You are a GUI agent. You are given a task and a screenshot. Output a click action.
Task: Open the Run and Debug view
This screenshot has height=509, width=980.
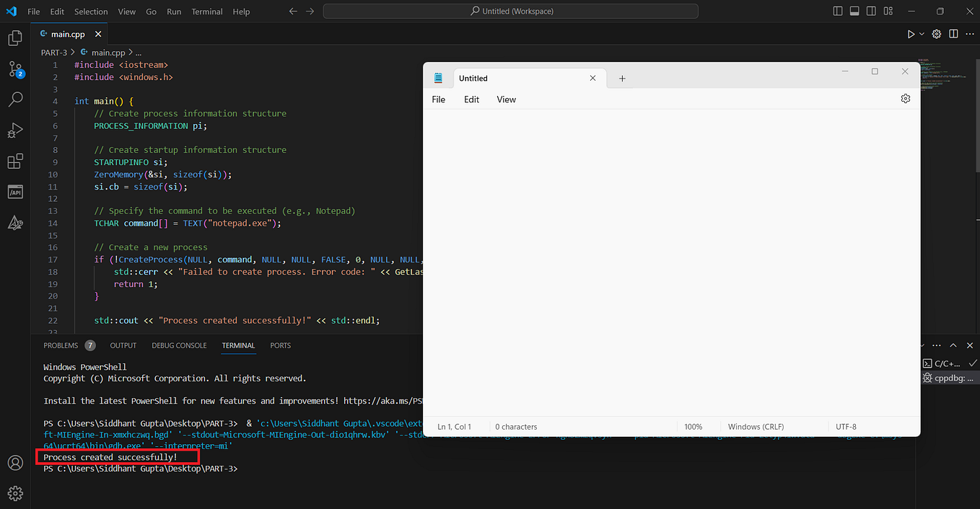(15, 130)
